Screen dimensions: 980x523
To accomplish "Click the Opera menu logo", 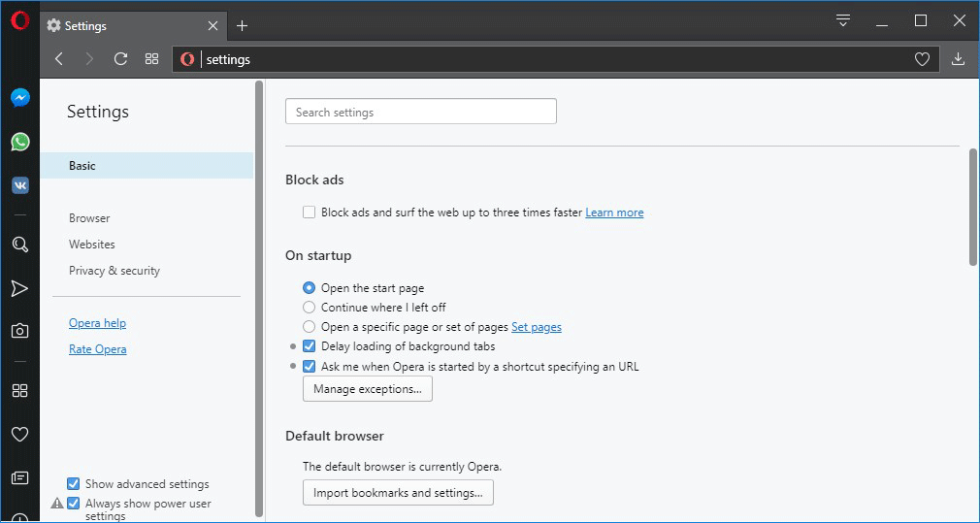I will click(20, 21).
